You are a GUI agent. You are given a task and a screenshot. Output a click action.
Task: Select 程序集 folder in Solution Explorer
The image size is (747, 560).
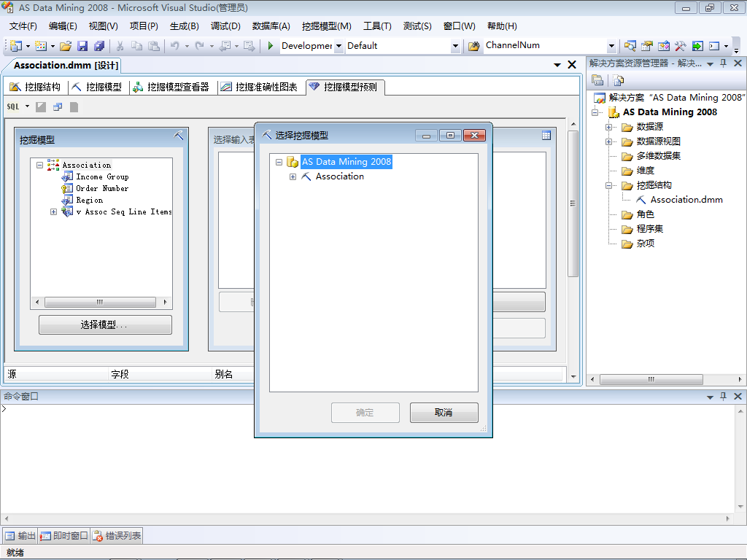[650, 229]
